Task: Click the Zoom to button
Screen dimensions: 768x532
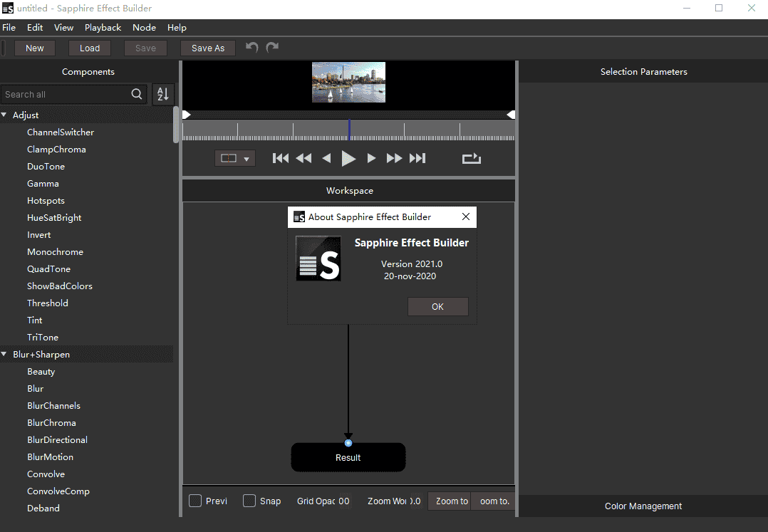Action: (449, 501)
